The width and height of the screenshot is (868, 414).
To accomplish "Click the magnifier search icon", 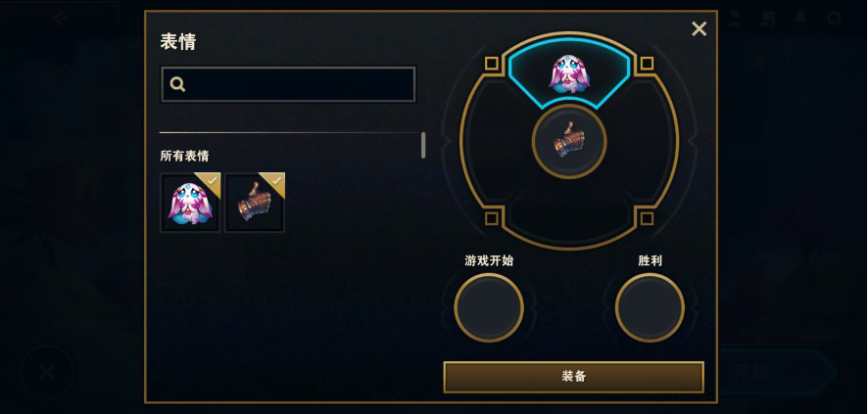I will [177, 84].
